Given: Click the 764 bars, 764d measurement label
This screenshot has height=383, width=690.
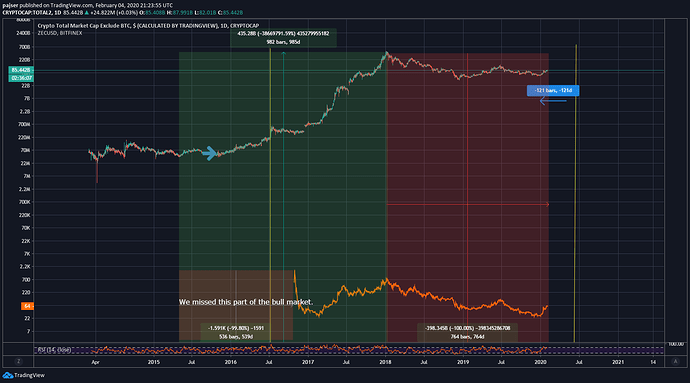Looking at the screenshot, I should tap(467, 337).
